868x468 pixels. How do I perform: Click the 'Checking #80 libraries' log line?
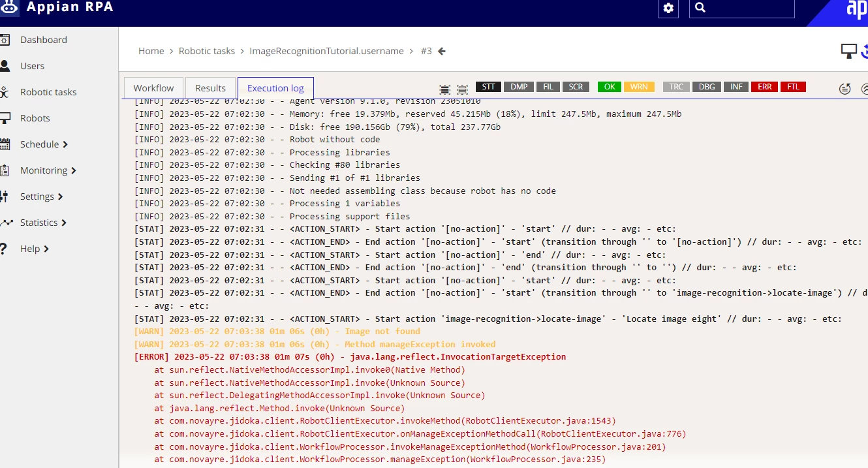(x=267, y=165)
